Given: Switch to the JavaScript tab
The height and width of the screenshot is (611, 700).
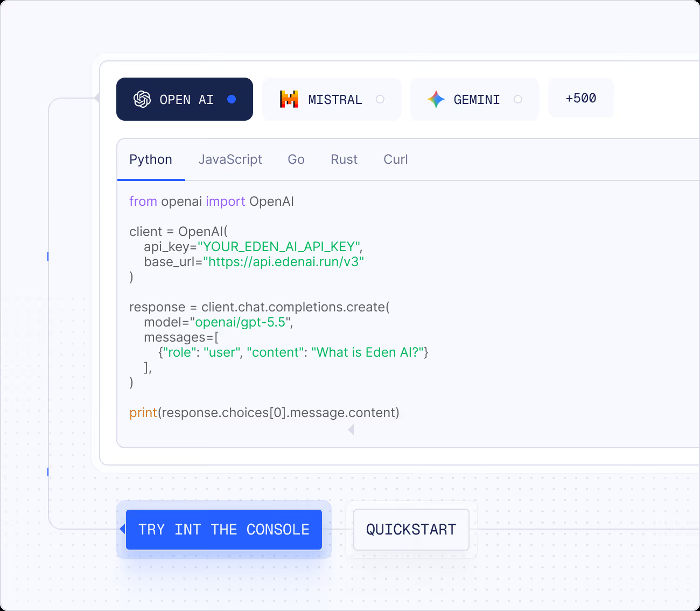Looking at the screenshot, I should click(230, 159).
